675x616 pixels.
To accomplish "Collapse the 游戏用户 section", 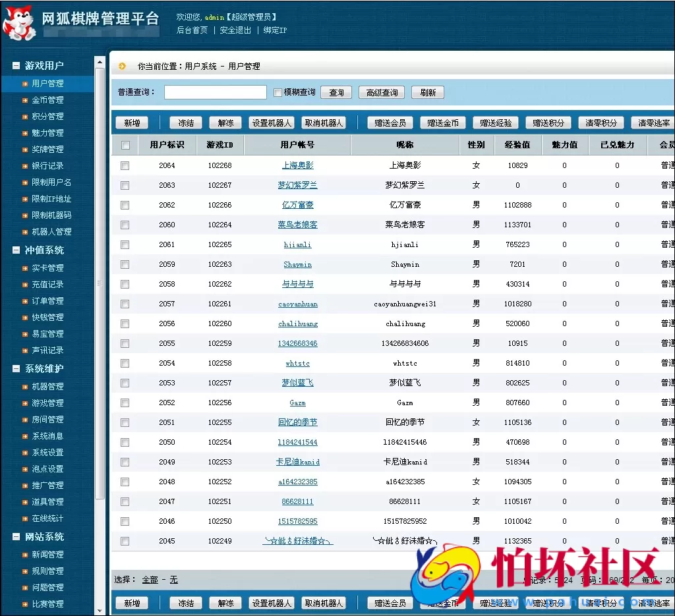I will [15, 65].
